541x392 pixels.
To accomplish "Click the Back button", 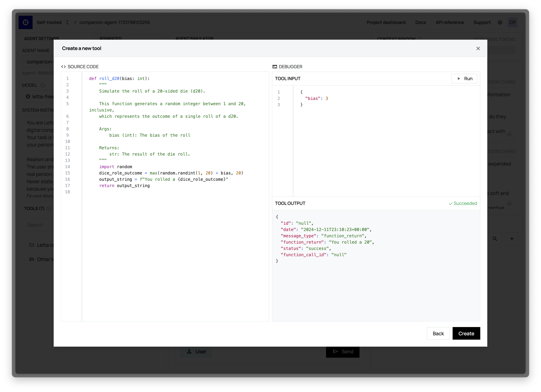I will tap(438, 333).
